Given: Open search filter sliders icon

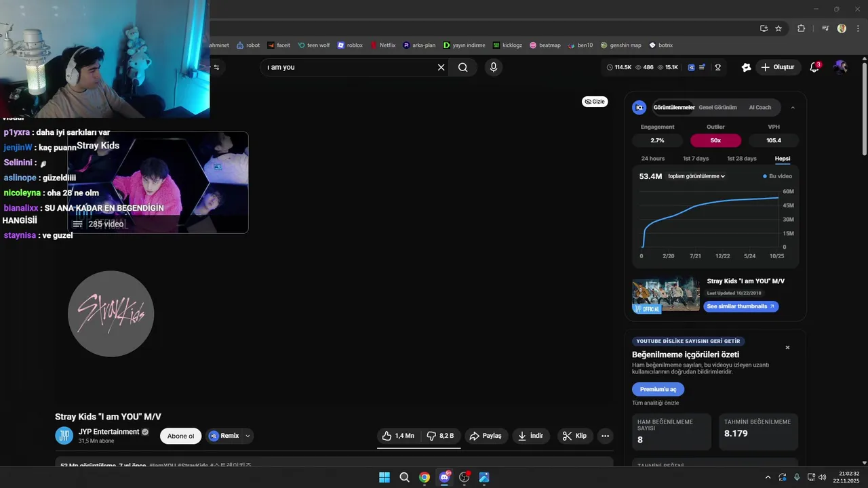Looking at the screenshot, I should [x=217, y=67].
